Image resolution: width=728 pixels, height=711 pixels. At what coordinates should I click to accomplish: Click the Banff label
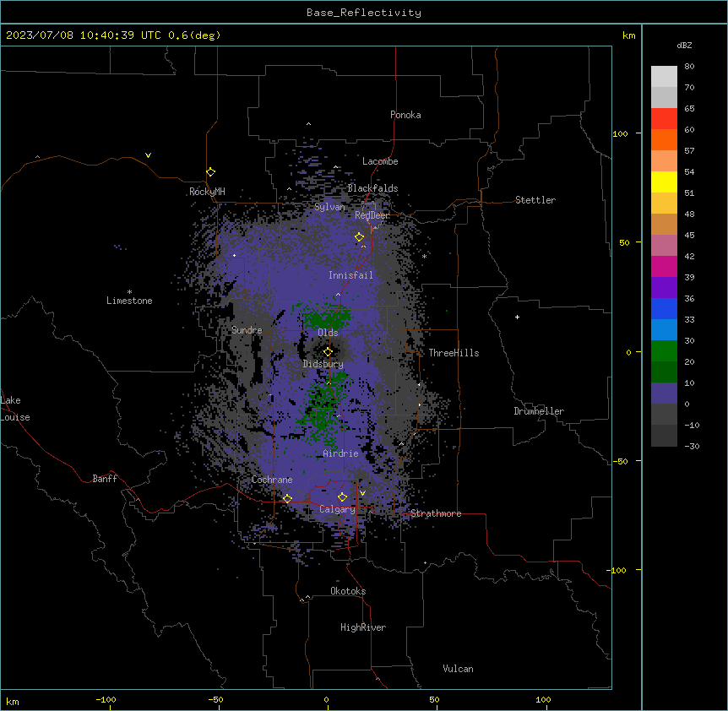[105, 479]
